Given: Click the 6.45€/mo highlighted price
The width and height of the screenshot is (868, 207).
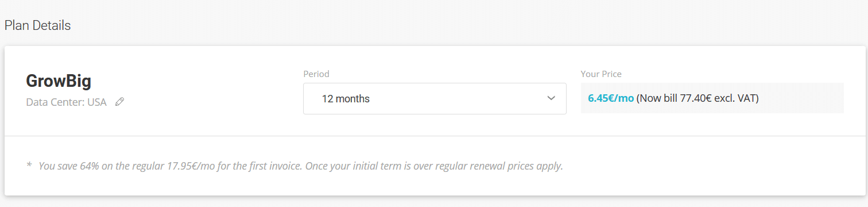Looking at the screenshot, I should 611,98.
